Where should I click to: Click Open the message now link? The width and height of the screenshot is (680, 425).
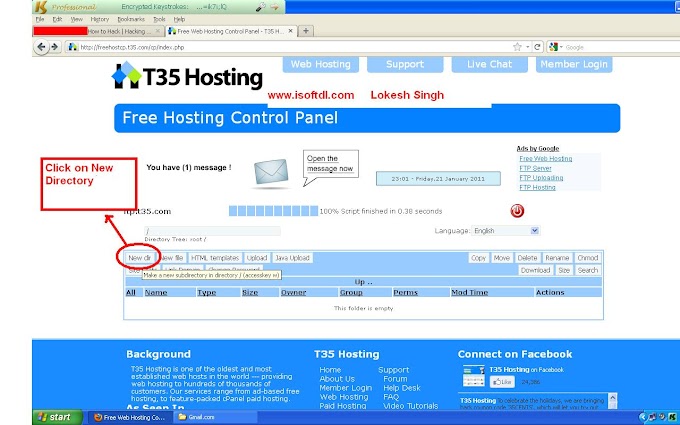pos(330,163)
